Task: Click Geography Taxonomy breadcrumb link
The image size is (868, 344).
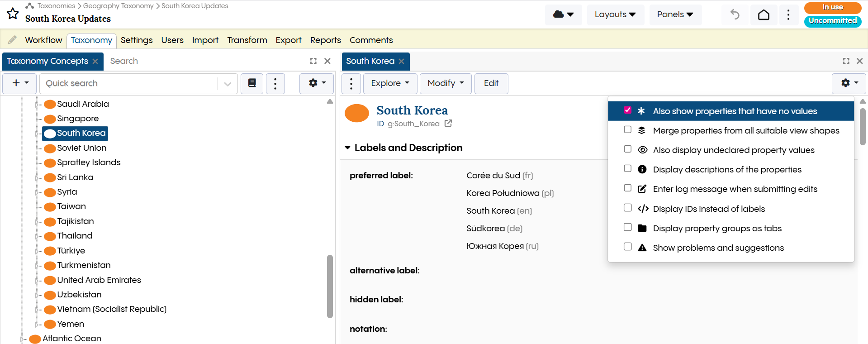Action: click(118, 6)
